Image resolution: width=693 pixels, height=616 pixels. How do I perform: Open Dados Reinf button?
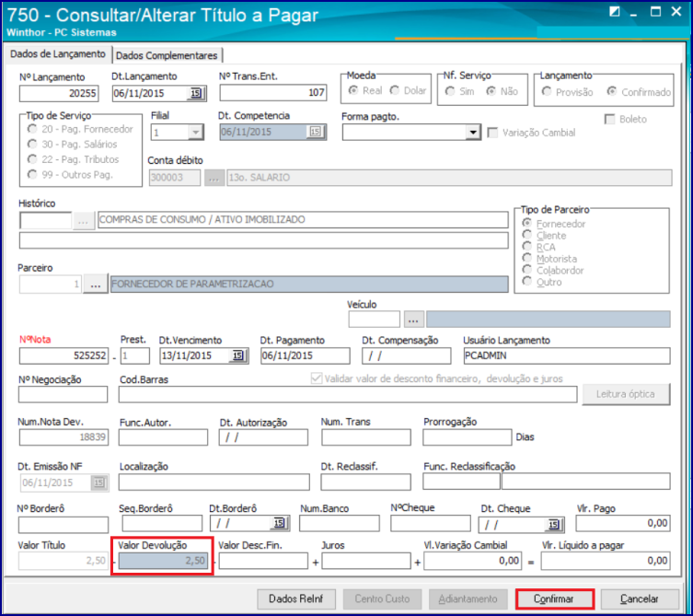point(296,599)
